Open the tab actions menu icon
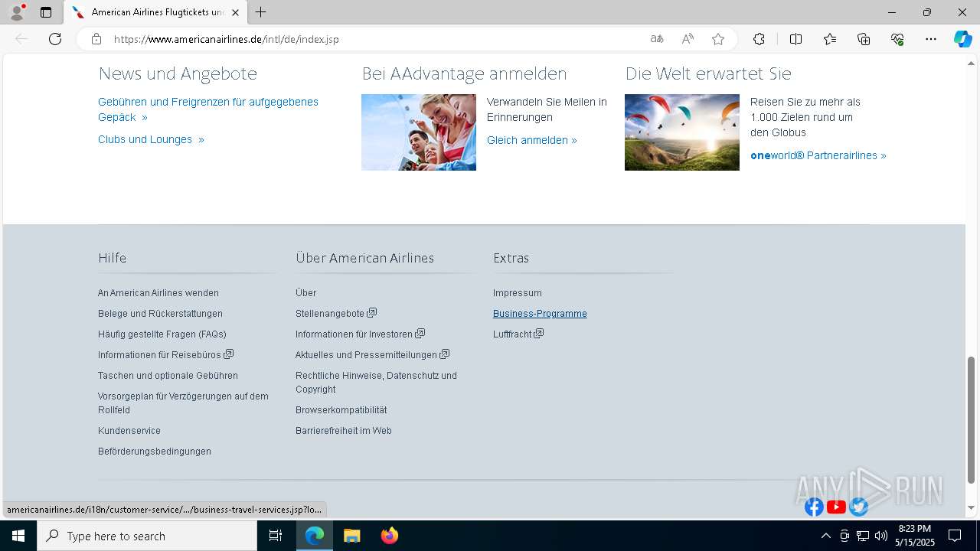Viewport: 980px width, 551px height. 46,12
